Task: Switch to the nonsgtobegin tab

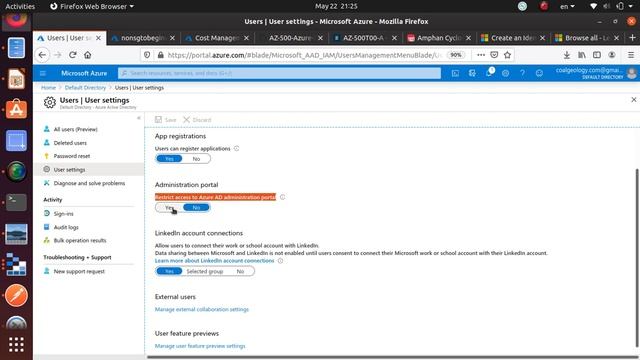Action: click(143, 38)
